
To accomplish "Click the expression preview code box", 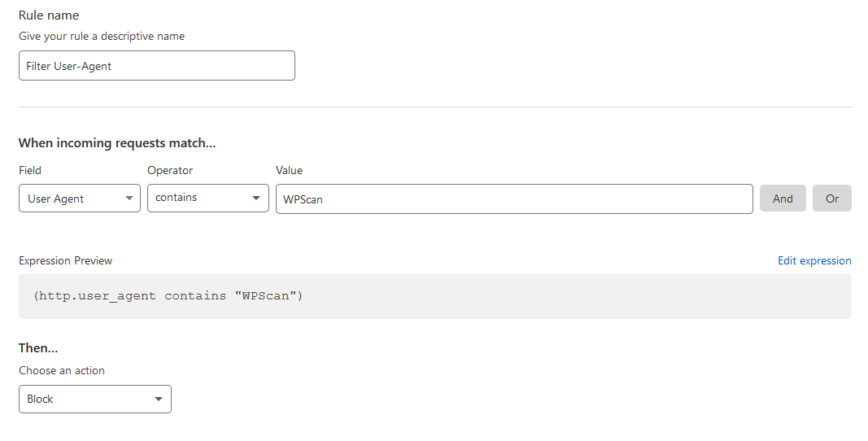I will (x=435, y=296).
